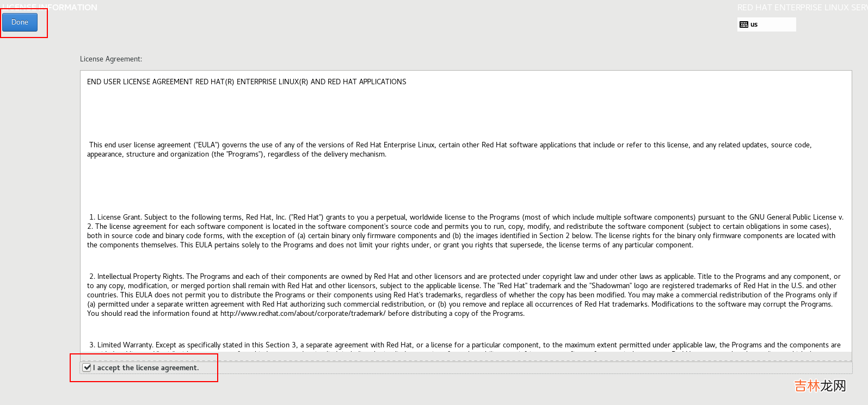Image resolution: width=868 pixels, height=405 pixels.
Task: Click the 'This end user license agreement' intro paragraph
Action: coord(450,149)
